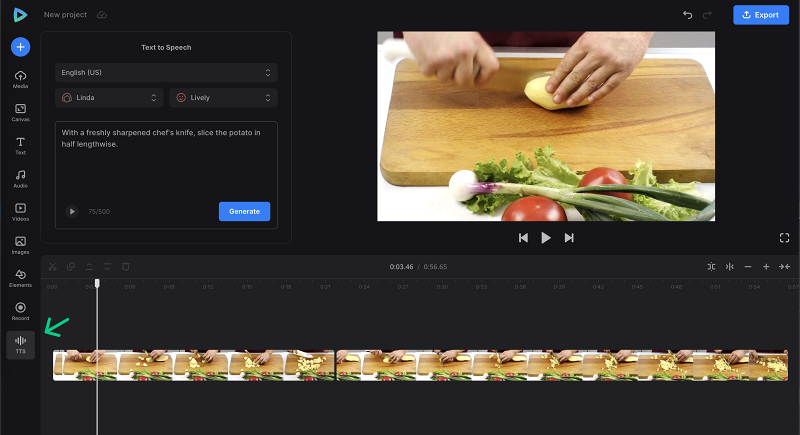Image resolution: width=800 pixels, height=435 pixels.
Task: Open the Media panel
Action: click(x=20, y=80)
